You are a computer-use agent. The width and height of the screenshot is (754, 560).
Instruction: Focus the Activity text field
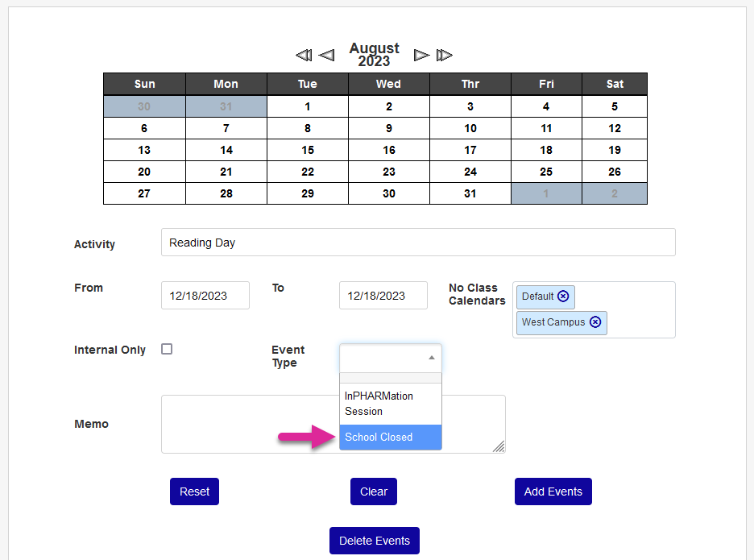point(418,243)
